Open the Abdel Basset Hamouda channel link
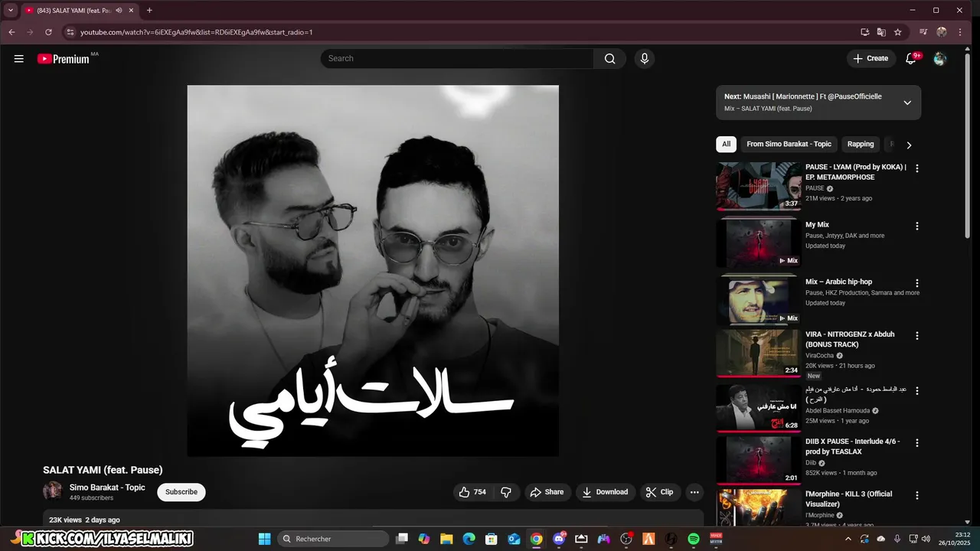Screen dimensions: 980x551 (838, 411)
